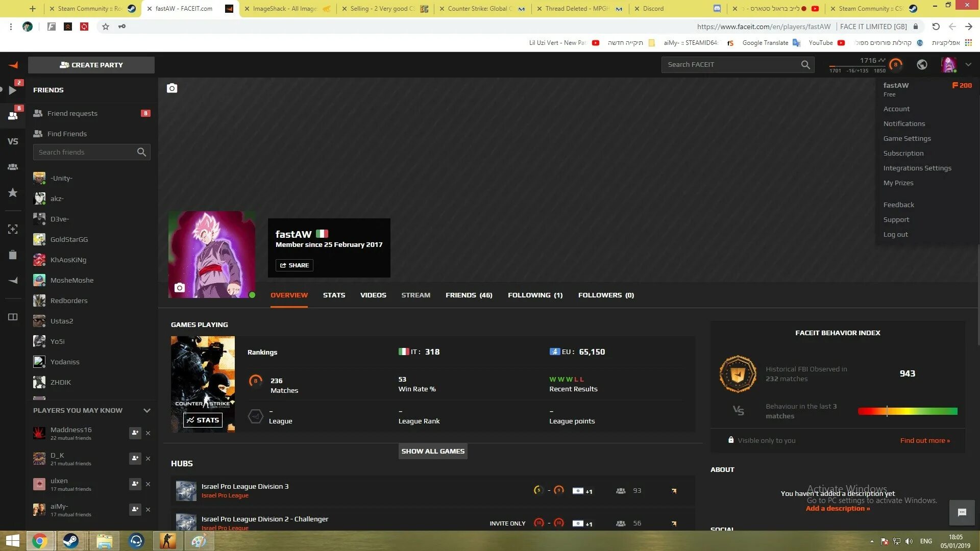The height and width of the screenshot is (551, 980).
Task: Click the CREATE PARTY button
Action: pos(91,65)
